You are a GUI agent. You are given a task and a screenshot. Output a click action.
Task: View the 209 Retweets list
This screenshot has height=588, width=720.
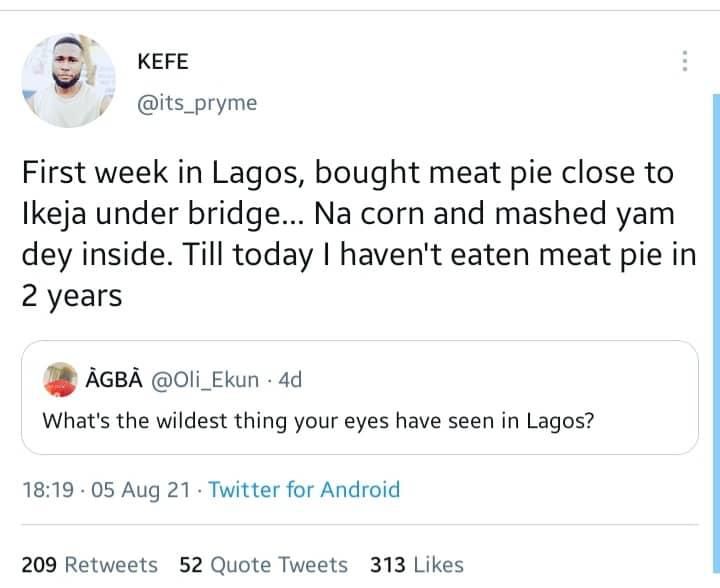pyautogui.click(x=89, y=565)
